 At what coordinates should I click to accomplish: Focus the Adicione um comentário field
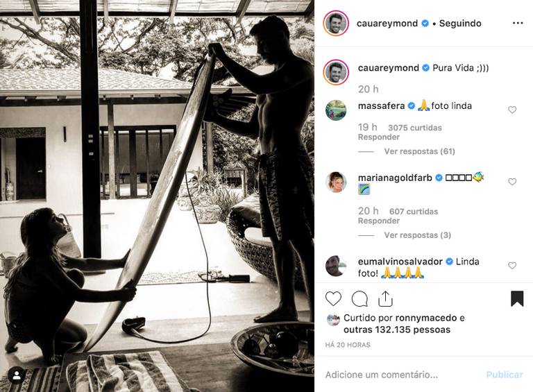(401, 375)
